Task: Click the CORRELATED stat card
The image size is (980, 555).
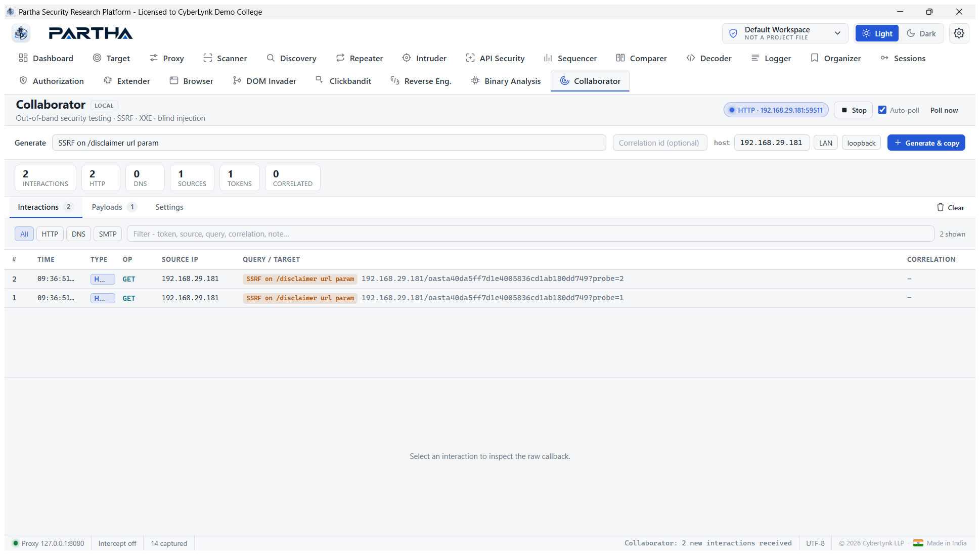Action: 293,178
